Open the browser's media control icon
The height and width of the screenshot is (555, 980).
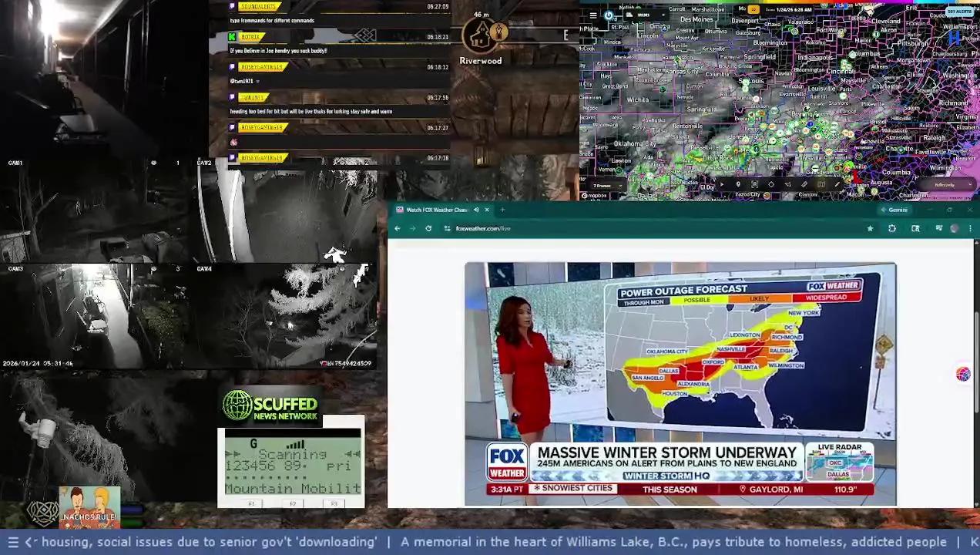click(939, 227)
